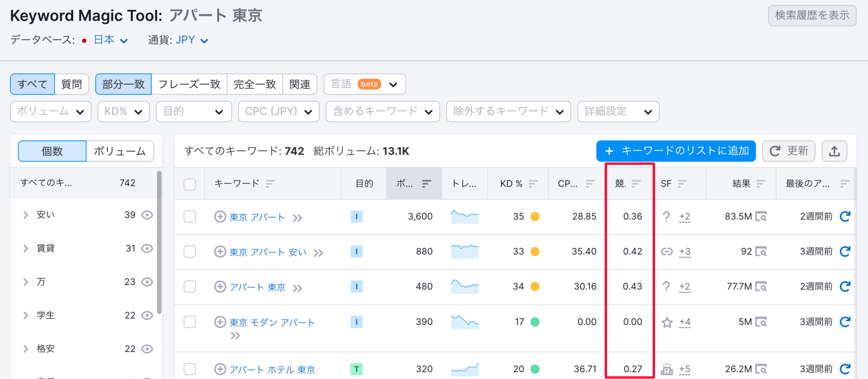Viewport: 868px width, 379px height.
Task: Select 関連 match type
Action: click(300, 84)
